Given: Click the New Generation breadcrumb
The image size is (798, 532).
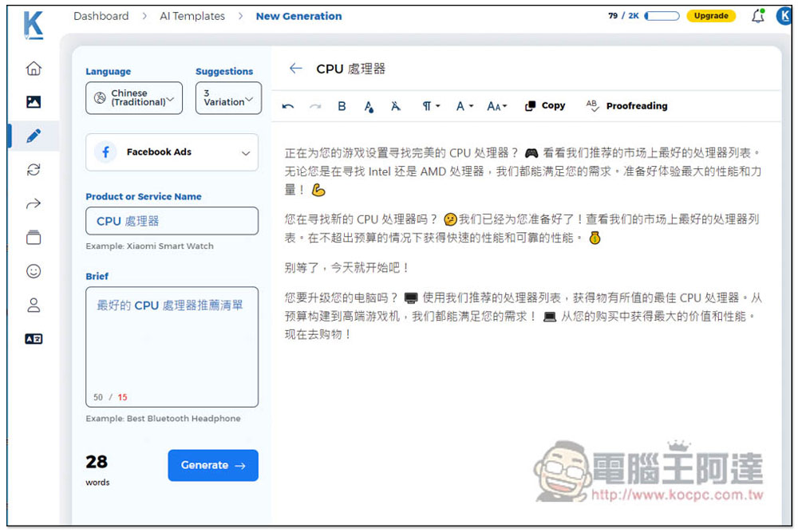Looking at the screenshot, I should click(298, 16).
